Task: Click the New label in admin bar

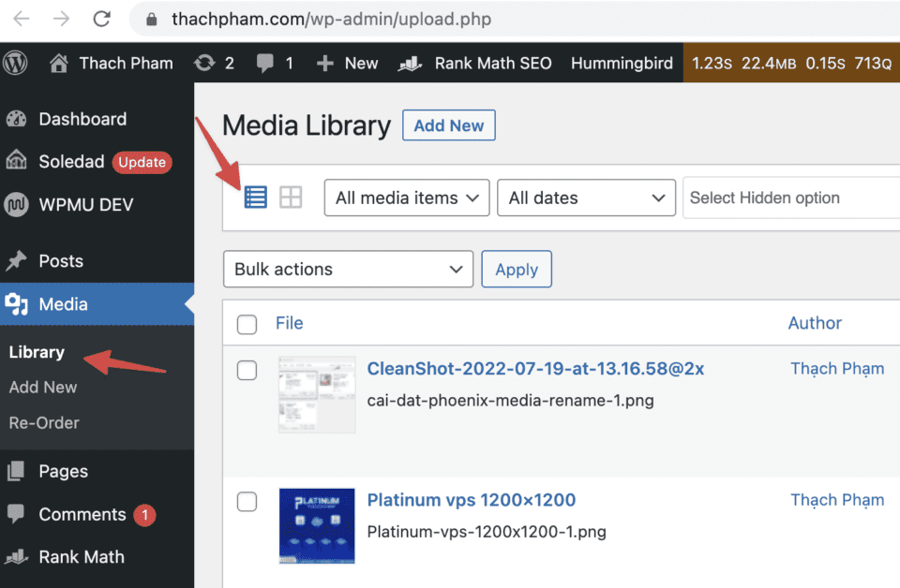Action: click(x=361, y=63)
